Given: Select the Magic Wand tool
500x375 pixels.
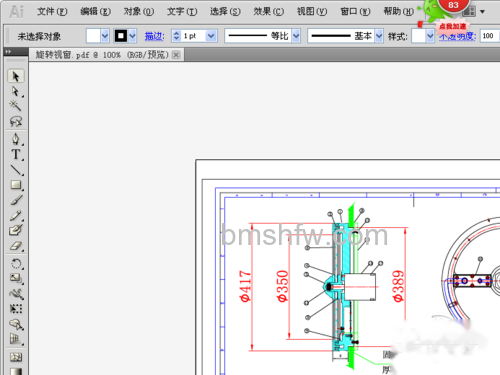Looking at the screenshot, I should tap(15, 105).
